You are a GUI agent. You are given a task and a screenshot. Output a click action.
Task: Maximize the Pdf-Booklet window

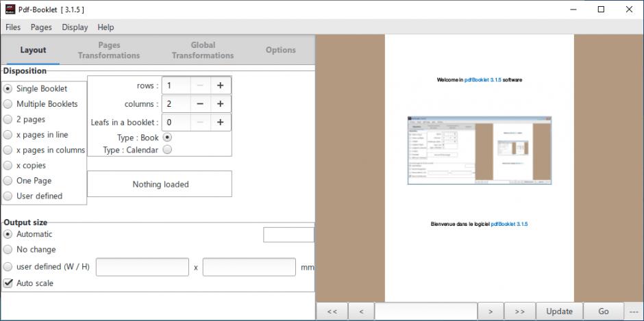601,10
